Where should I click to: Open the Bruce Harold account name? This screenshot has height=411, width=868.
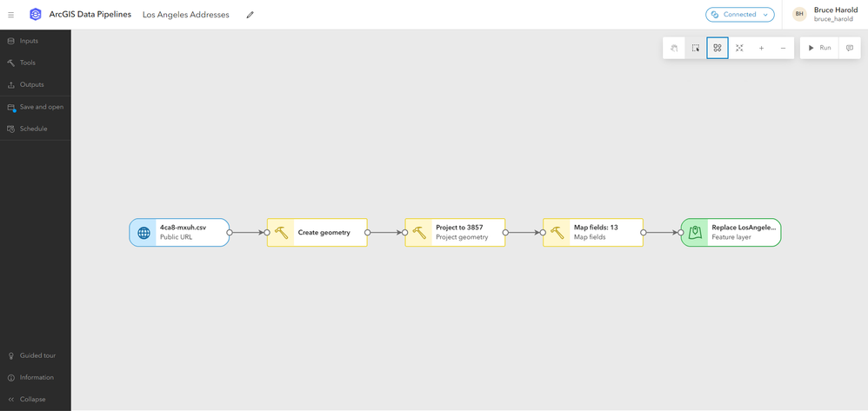pyautogui.click(x=836, y=10)
